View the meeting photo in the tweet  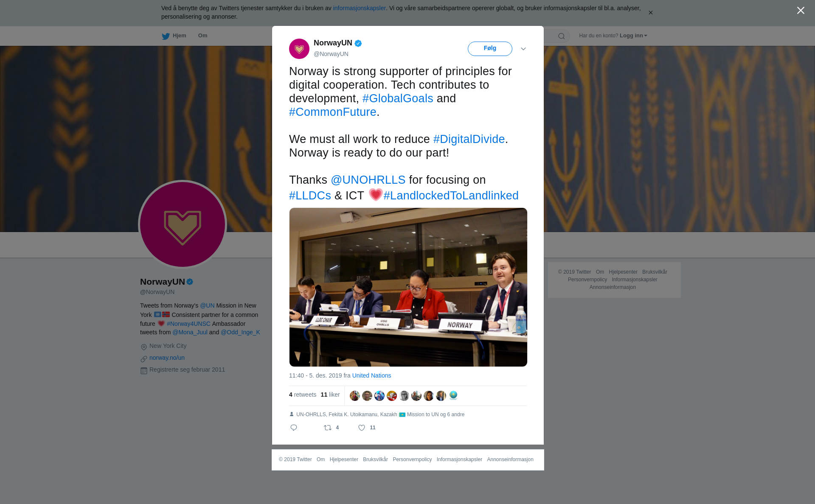(408, 287)
